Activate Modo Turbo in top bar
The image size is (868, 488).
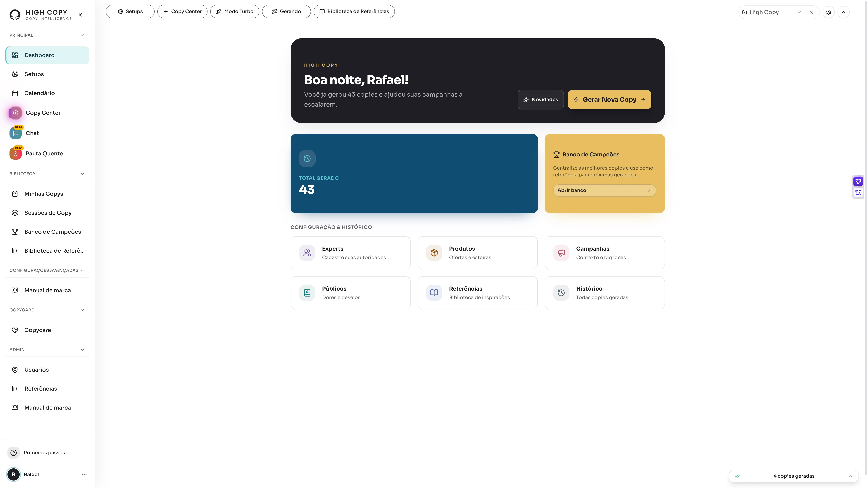[x=235, y=12]
